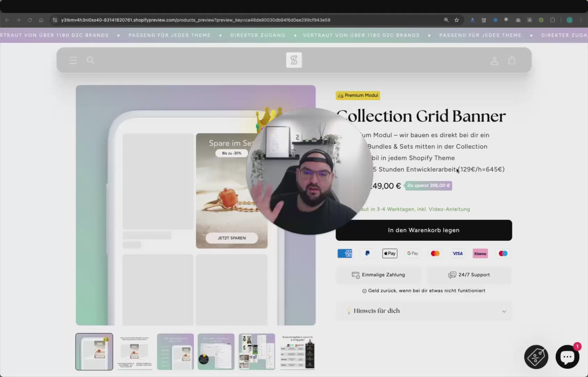This screenshot has height=377, width=588.
Task: Click the 'Du sparst 396,00 €' savings label
Action: point(428,185)
